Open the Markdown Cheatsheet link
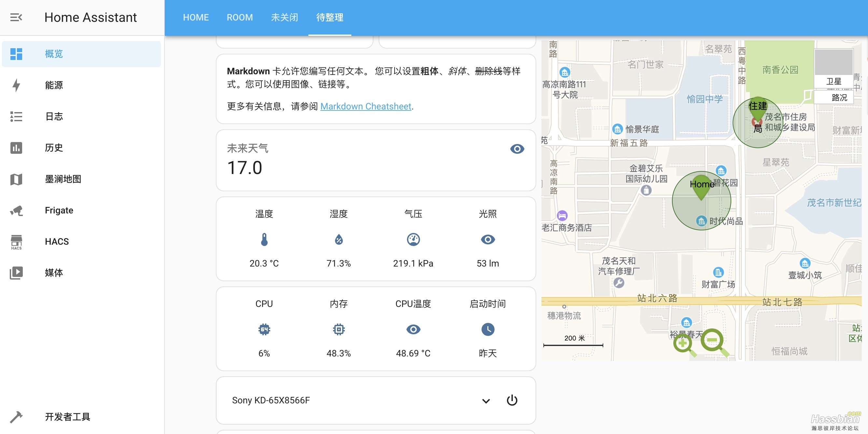 coord(366,106)
